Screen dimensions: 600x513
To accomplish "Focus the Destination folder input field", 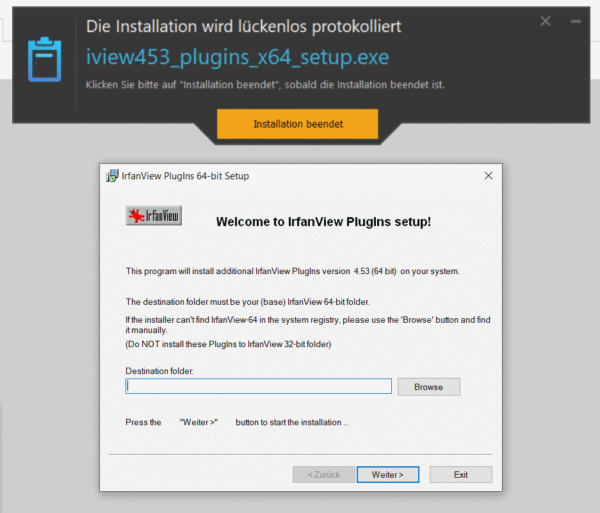I will (x=259, y=386).
